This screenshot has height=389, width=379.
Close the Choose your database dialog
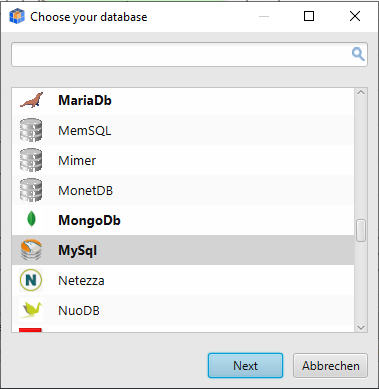(355, 16)
